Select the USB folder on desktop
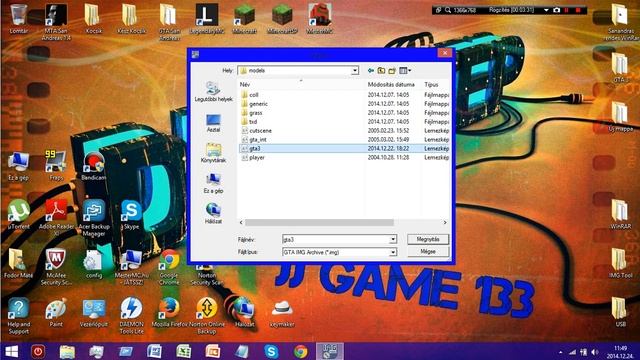The width and height of the screenshot is (640, 360). click(x=620, y=312)
